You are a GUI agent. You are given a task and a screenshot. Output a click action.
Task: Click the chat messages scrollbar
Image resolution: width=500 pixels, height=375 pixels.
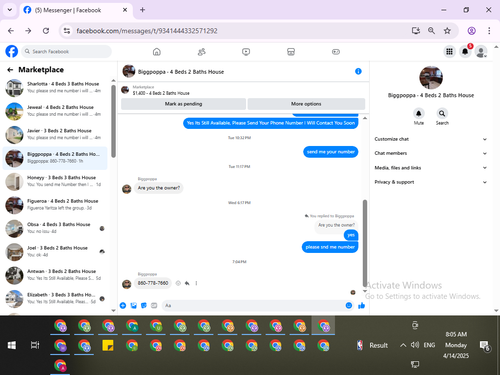(365, 242)
